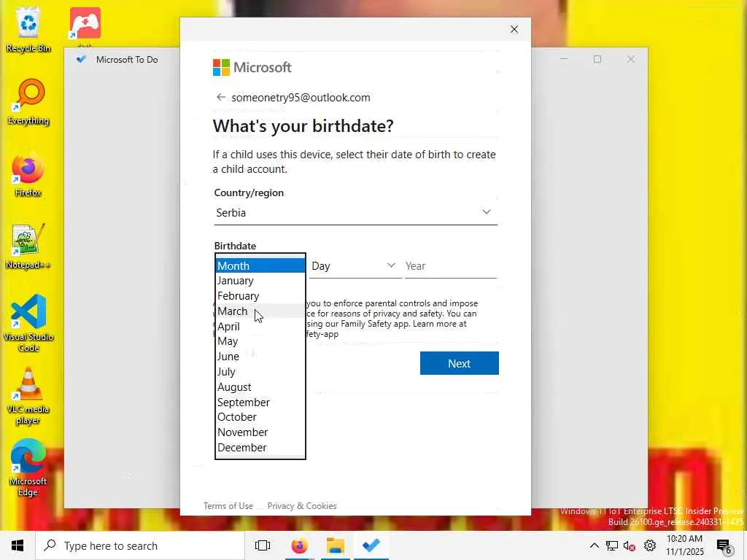Open the Firefox desktop shortcut
Viewport: 747px width, 560px height.
click(x=28, y=174)
